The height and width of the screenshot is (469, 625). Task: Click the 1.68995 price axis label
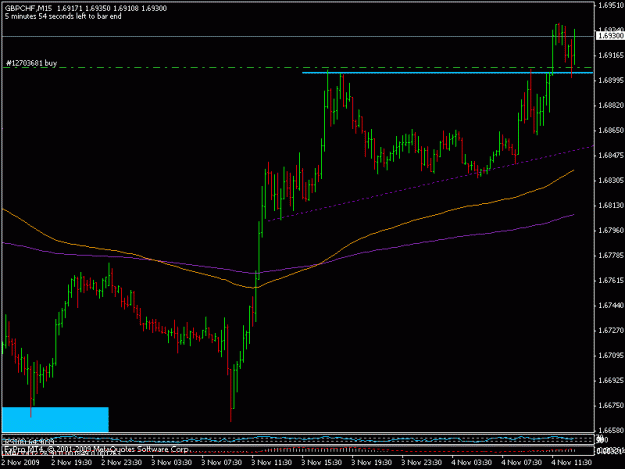click(x=611, y=80)
